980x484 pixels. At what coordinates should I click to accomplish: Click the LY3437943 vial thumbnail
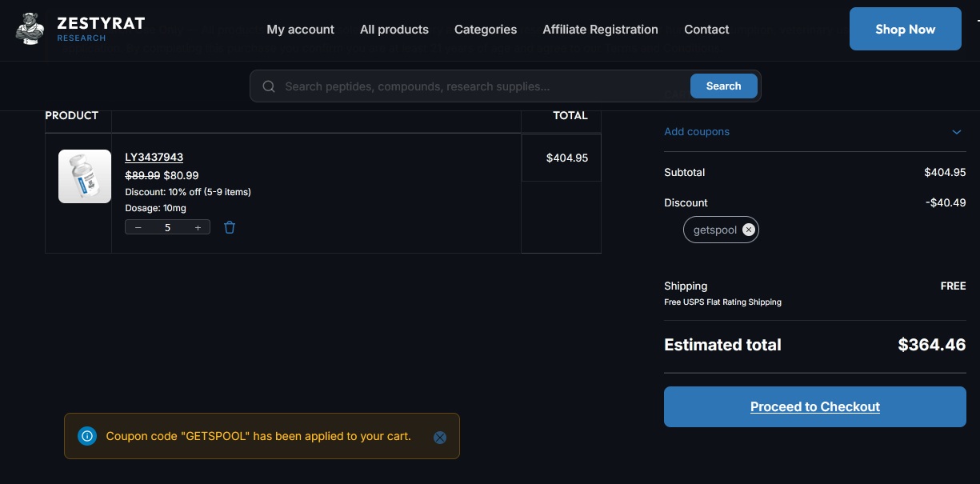pyautogui.click(x=85, y=176)
